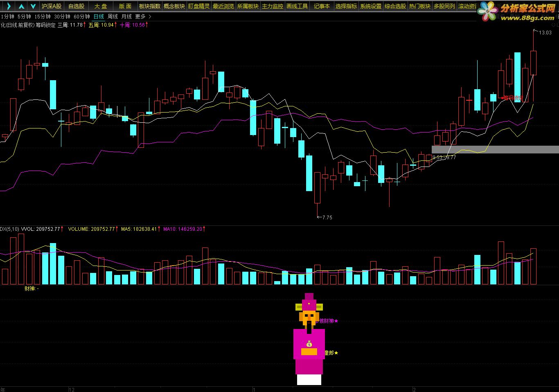Click the up arrow navigation icon
The width and height of the screenshot is (559, 392).
(21, 6)
